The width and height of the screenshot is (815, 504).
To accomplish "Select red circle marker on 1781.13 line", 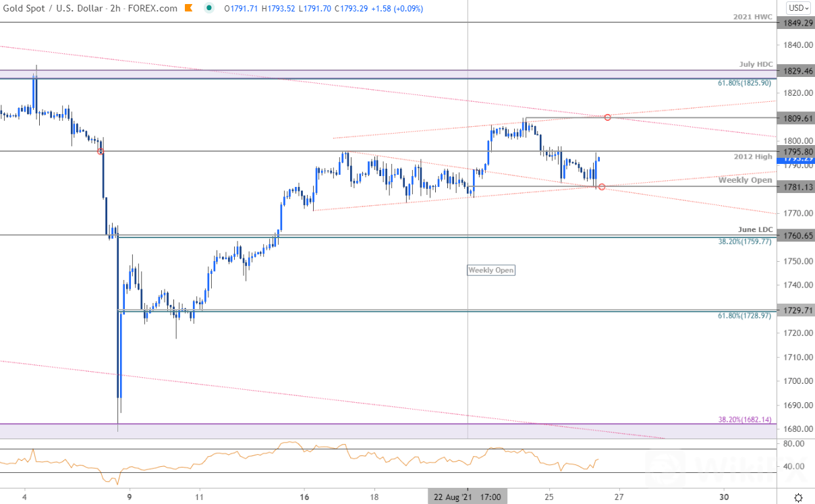I will [601, 186].
